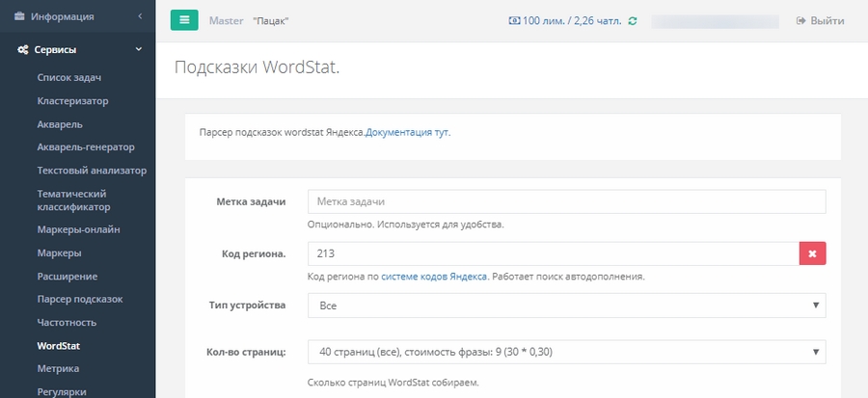This screenshot has width=868, height=398.
Task: Open Текстовый анализатор
Action: click(92, 171)
